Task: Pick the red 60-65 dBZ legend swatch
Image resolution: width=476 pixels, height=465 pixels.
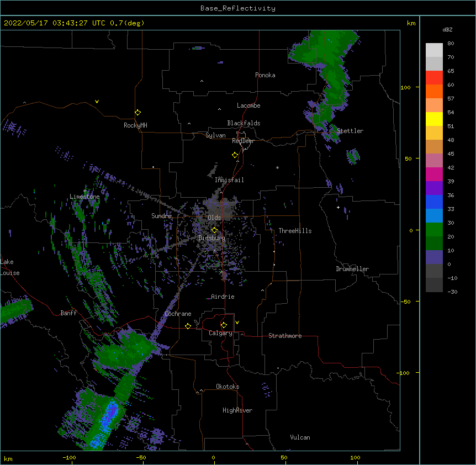Action: pyautogui.click(x=434, y=78)
